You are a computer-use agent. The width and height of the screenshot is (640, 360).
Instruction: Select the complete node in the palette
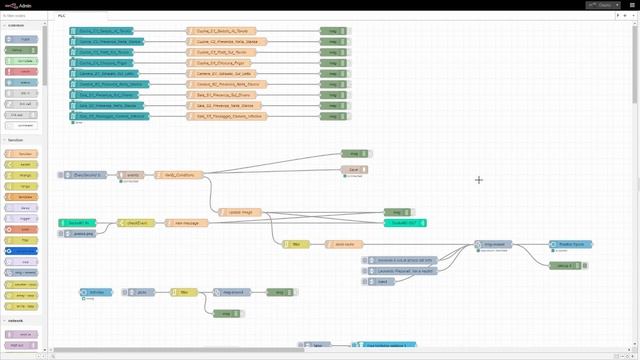22,61
